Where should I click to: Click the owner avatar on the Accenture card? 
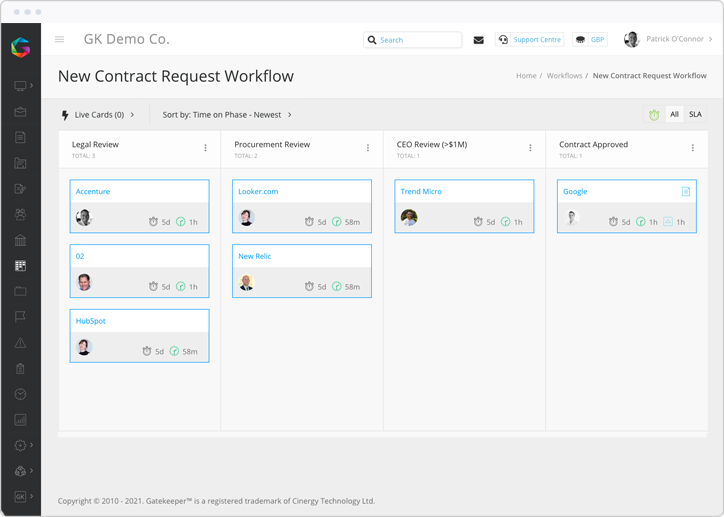(x=84, y=217)
